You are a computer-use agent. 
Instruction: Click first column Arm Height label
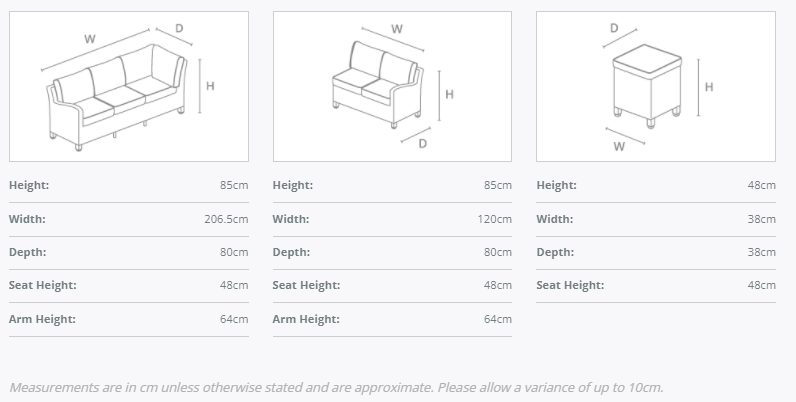pyautogui.click(x=41, y=319)
